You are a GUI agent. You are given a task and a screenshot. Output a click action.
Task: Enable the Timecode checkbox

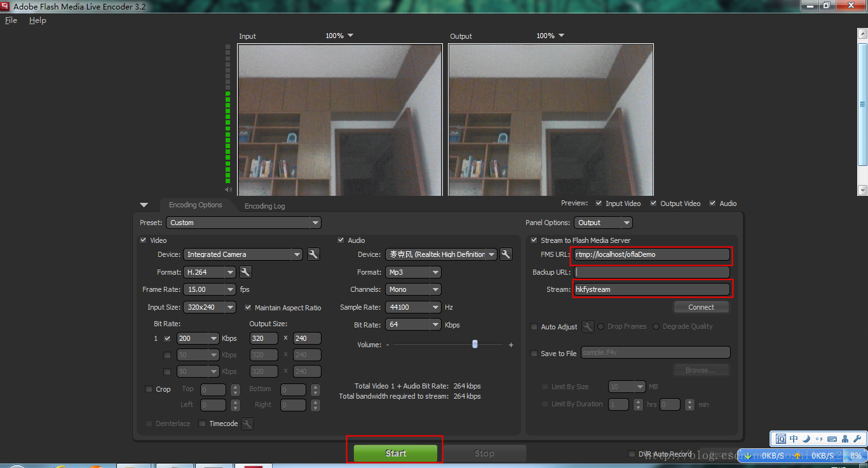coord(202,423)
